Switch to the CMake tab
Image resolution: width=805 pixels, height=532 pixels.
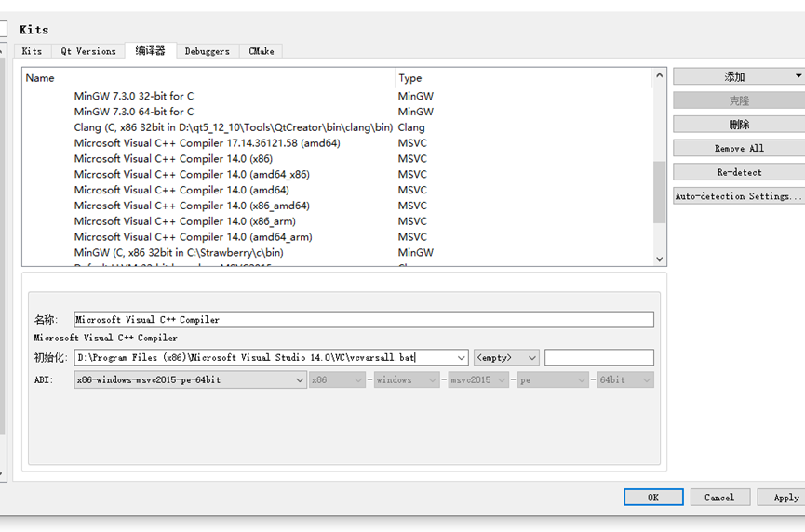click(x=261, y=51)
